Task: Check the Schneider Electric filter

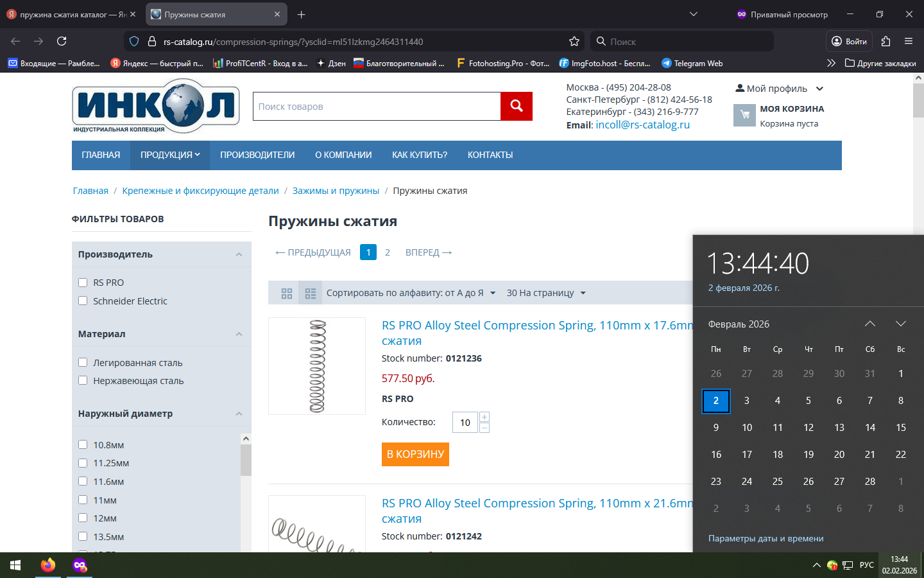Action: pos(83,301)
